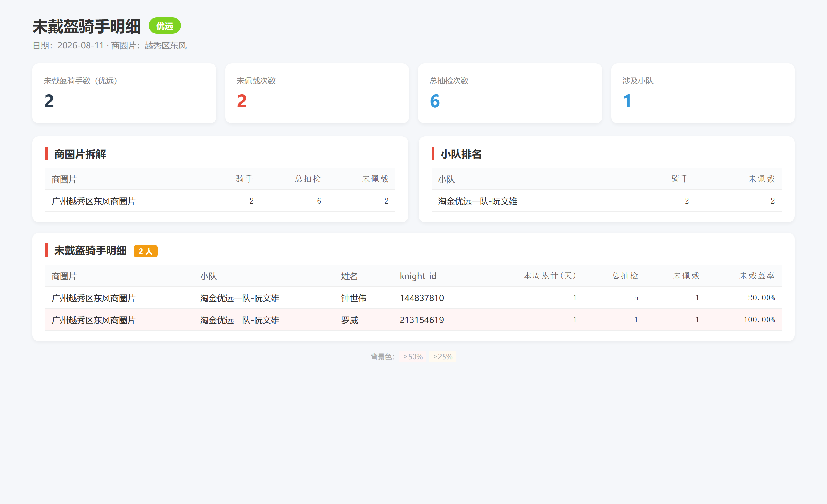The height and width of the screenshot is (504, 827).
Task: Click the 总抽检次数 card value 6
Action: (434, 101)
